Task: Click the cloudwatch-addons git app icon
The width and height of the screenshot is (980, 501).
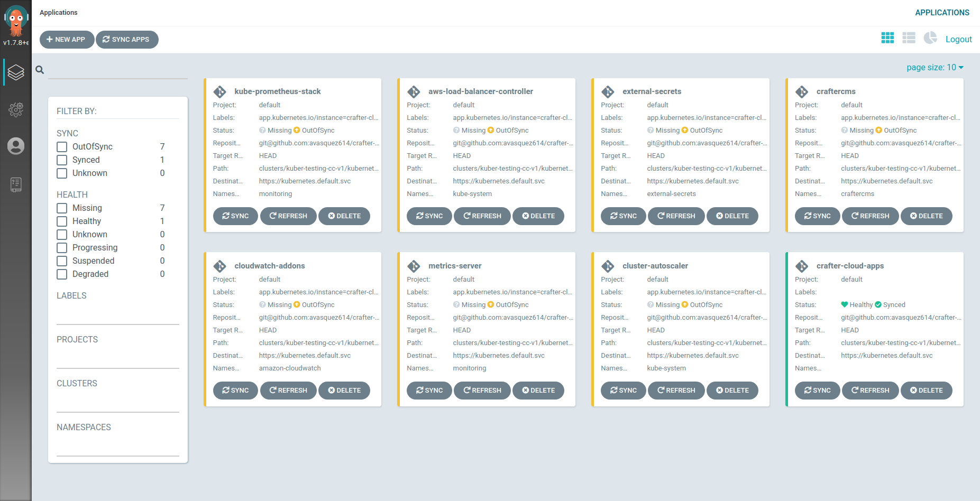Action: tap(220, 266)
